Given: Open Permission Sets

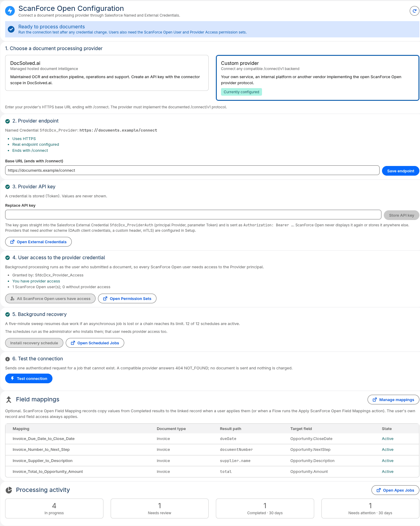Looking at the screenshot, I should coord(127,298).
